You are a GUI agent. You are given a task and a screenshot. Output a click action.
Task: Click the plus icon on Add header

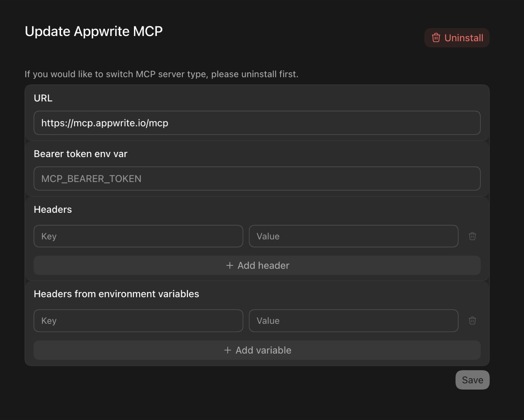tap(230, 265)
